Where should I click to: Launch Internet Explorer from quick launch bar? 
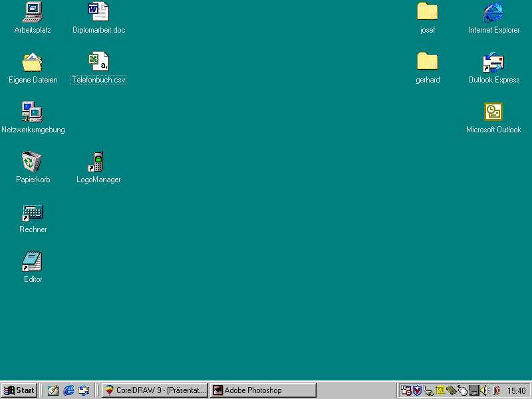[68, 390]
